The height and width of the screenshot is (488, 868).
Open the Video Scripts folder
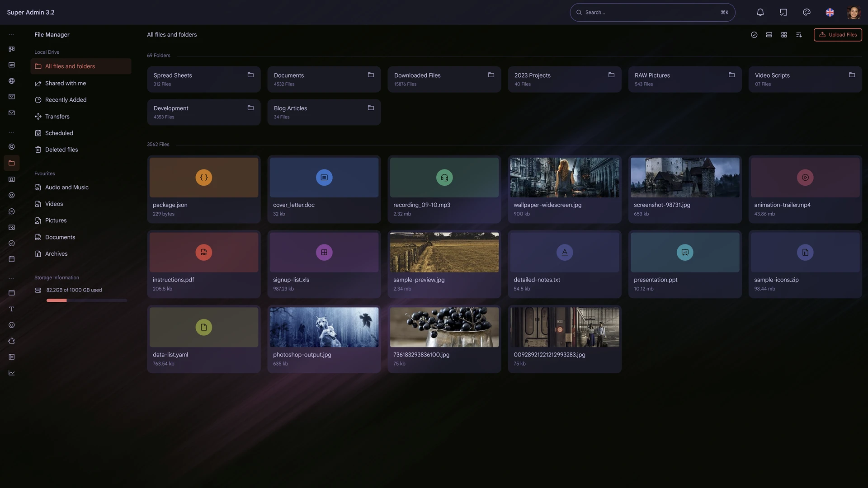(x=805, y=80)
